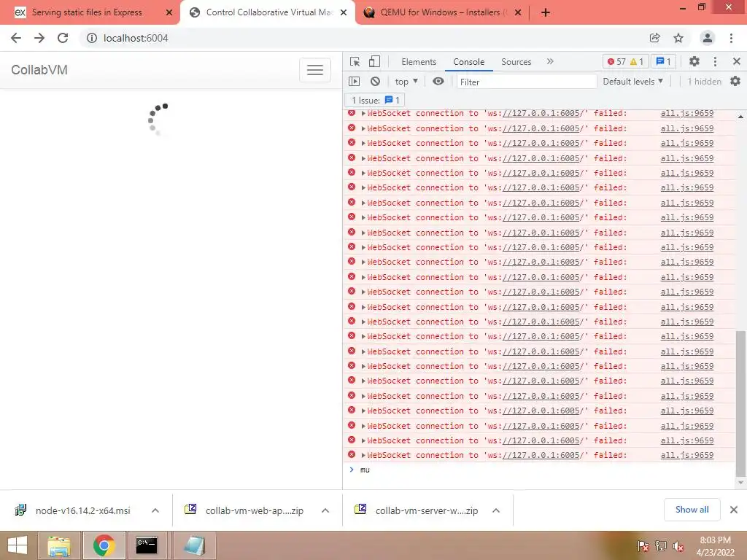Toggle the device toolbar in DevTools
747x560 pixels.
(374, 61)
